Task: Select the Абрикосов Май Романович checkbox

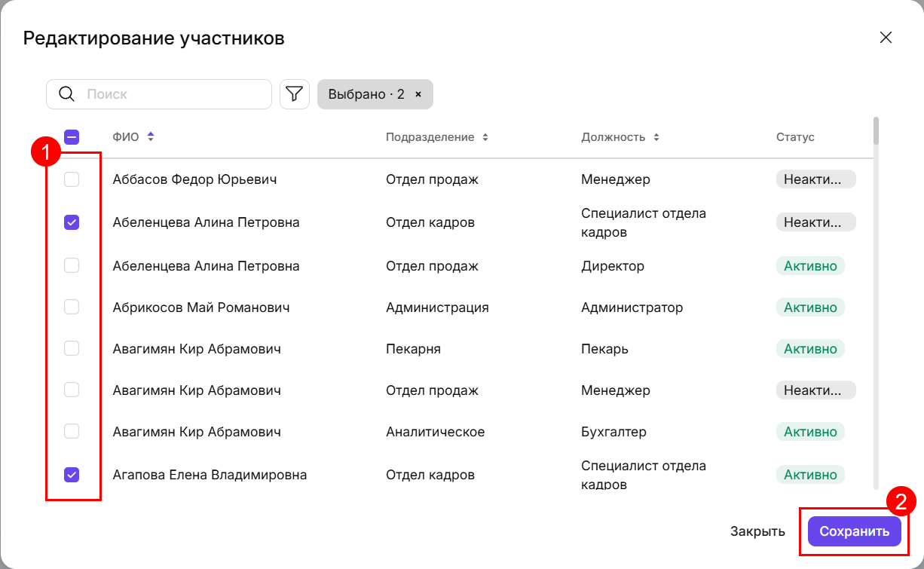Action: coord(72,307)
